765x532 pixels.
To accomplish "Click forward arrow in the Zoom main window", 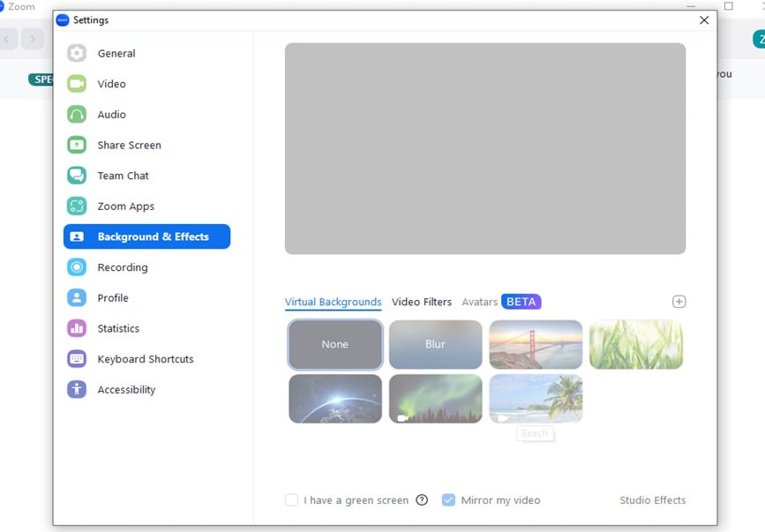I will pos(33,39).
